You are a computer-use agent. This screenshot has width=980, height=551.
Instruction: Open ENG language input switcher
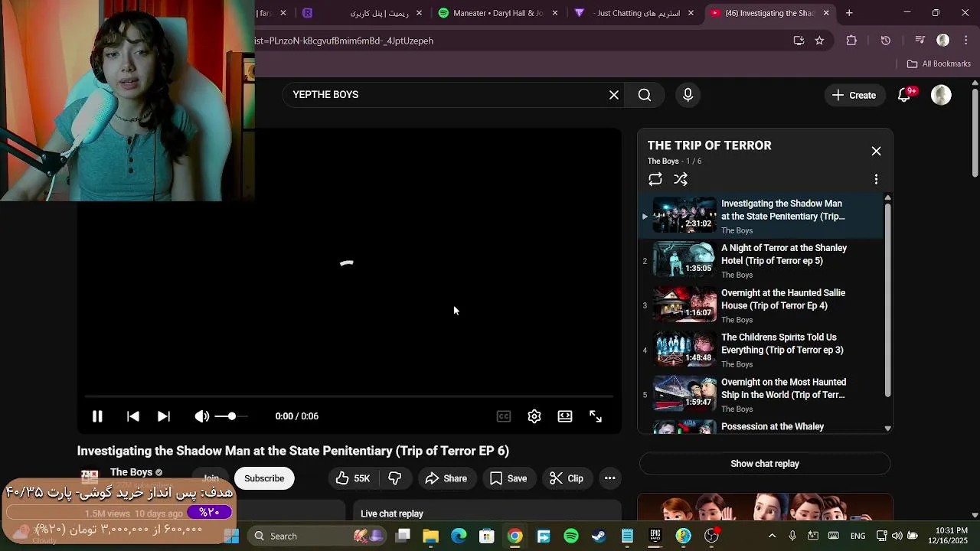tap(858, 536)
